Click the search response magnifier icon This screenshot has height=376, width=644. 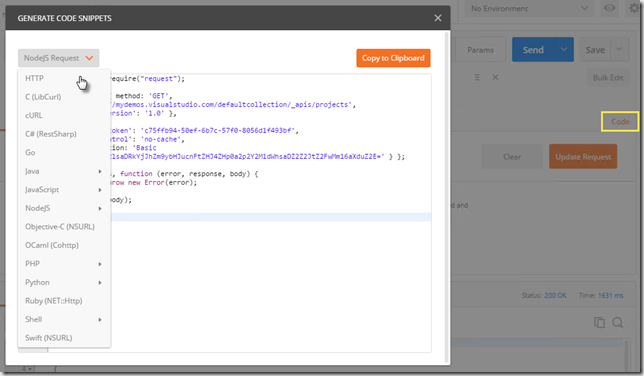tap(618, 323)
